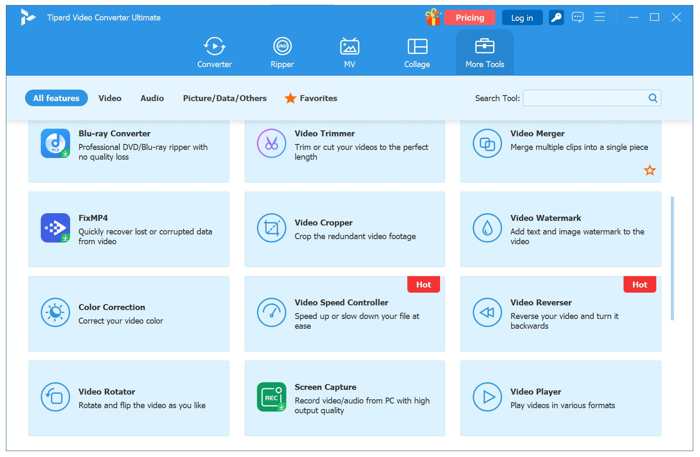Filter tools by Audio category
Screen dimensions: 700x457
click(152, 98)
